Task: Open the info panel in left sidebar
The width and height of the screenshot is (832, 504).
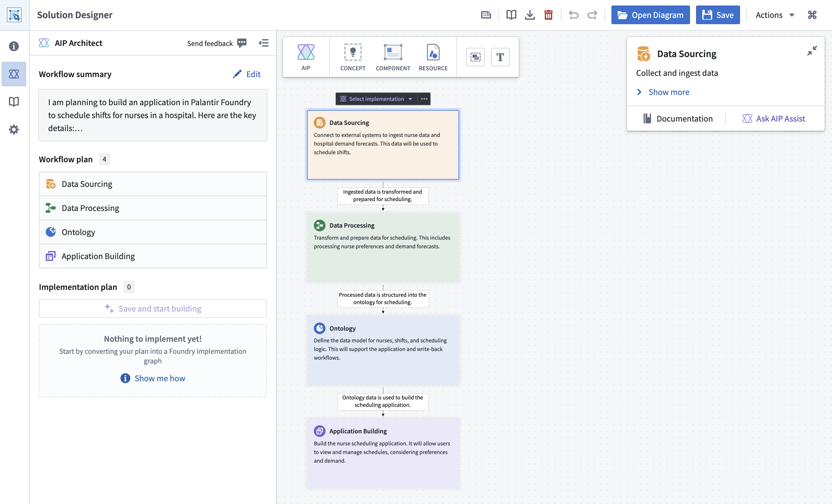Action: (x=14, y=46)
